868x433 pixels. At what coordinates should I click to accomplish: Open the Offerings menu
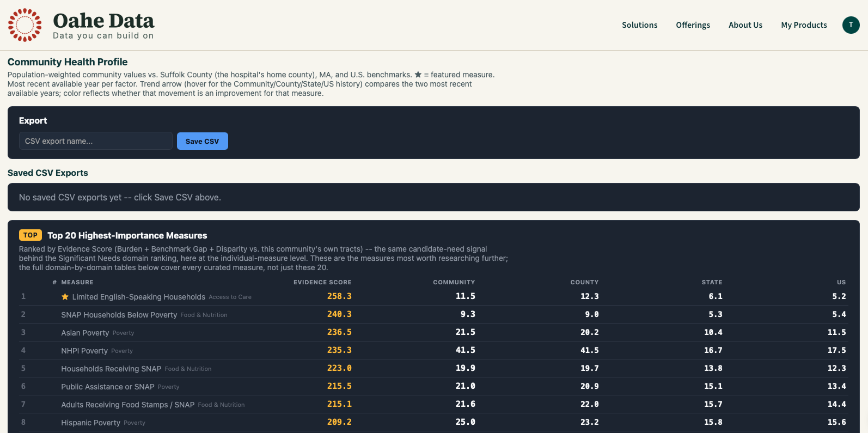point(693,25)
